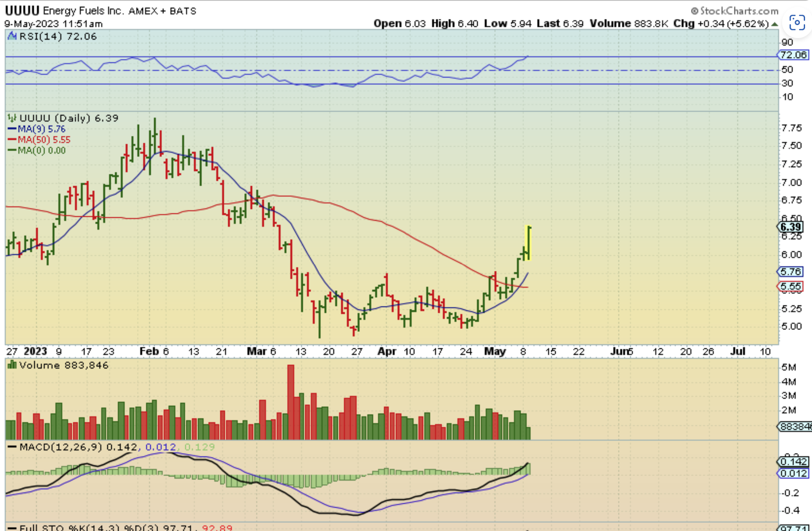812x531 pixels.
Task: Click the boxed 0.142 MACD axis tag
Action: point(793,462)
